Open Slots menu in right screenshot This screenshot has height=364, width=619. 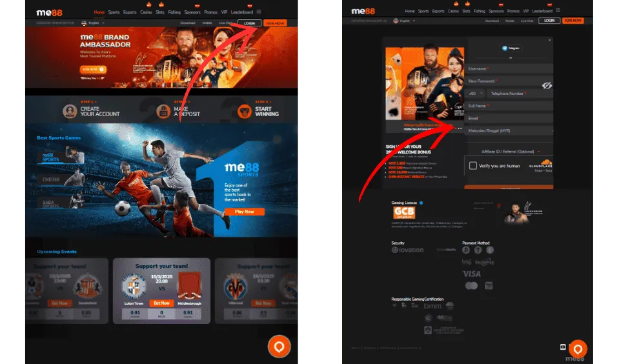466,11
